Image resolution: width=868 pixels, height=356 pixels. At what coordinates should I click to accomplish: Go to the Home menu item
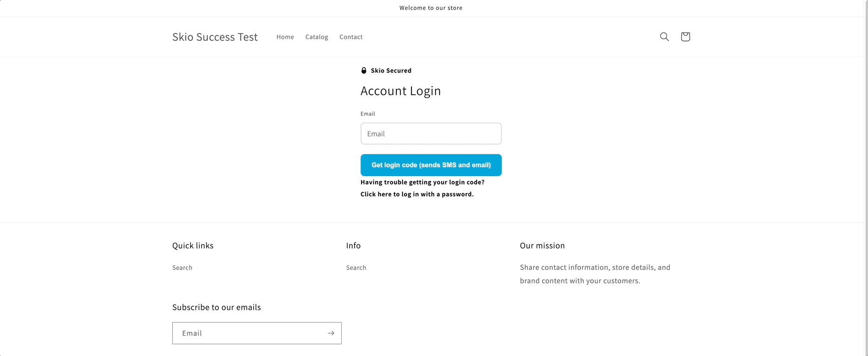(x=285, y=37)
